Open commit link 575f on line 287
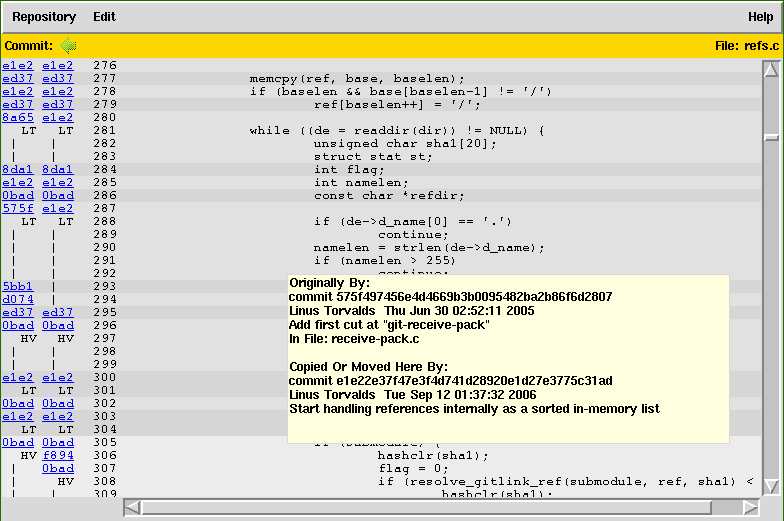 [18, 208]
